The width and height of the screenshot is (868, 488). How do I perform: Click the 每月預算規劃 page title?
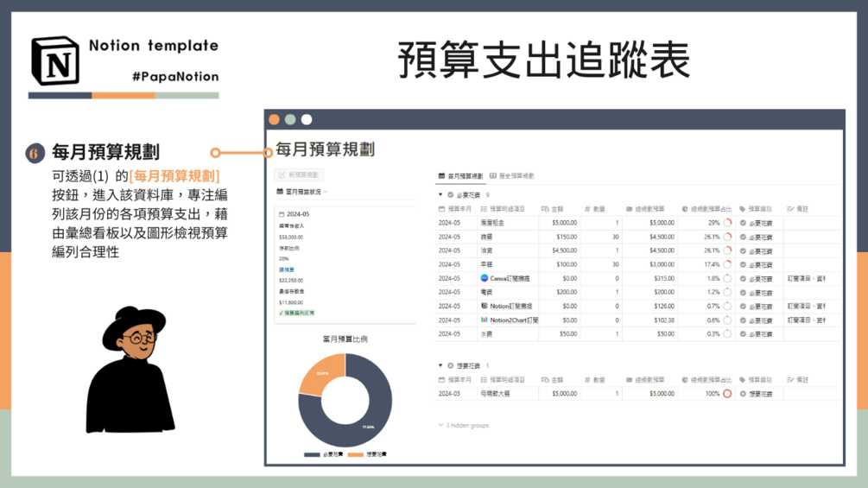coord(325,149)
